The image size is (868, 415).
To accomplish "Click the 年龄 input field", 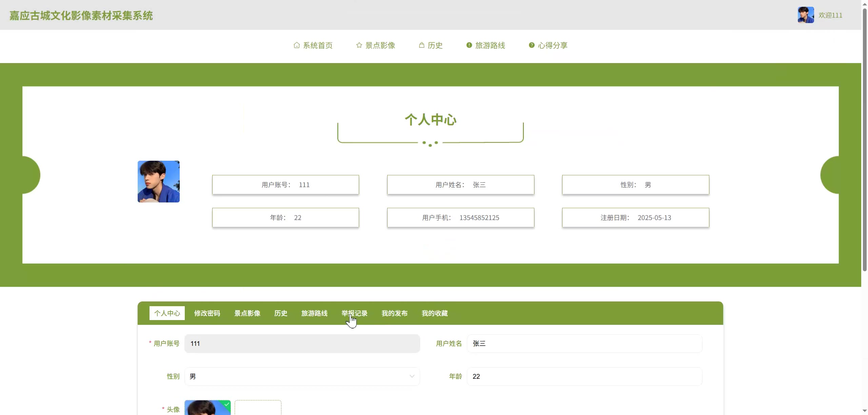I will [x=584, y=376].
